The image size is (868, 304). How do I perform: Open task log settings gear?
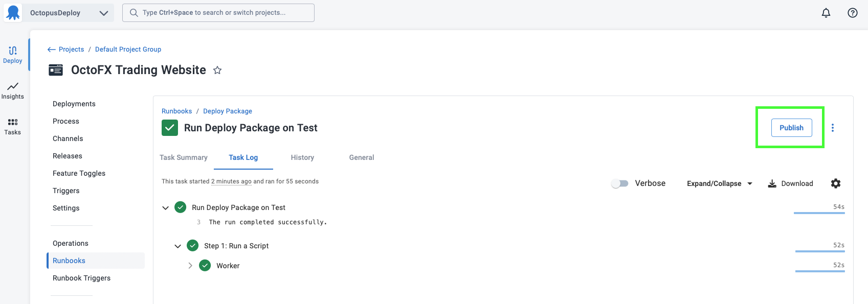coord(836,183)
